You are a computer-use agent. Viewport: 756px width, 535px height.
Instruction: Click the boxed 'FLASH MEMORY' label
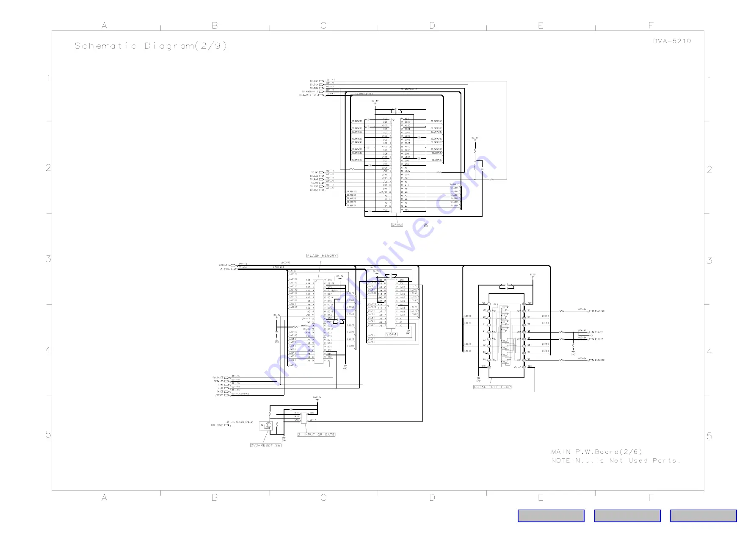(322, 255)
